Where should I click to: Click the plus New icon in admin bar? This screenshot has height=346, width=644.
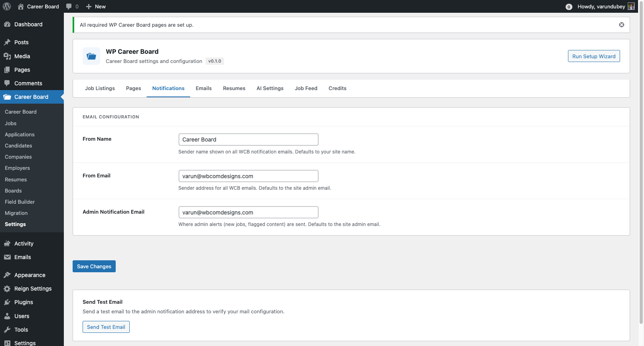(x=89, y=6)
